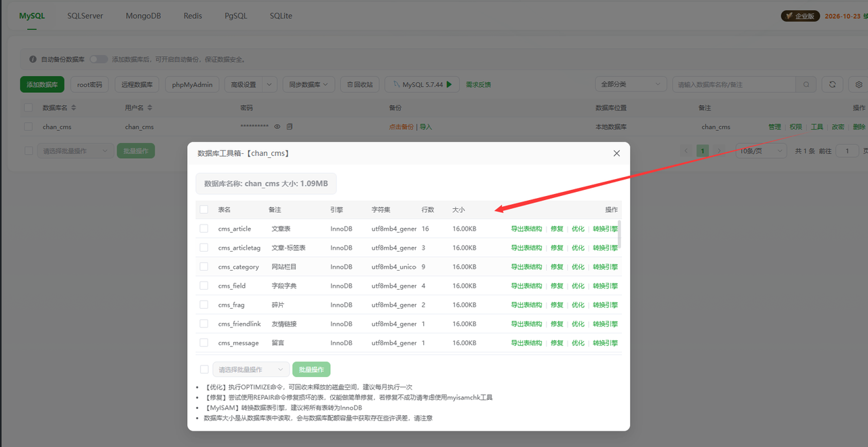This screenshot has height=447, width=868.
Task: Toggle the 自动备份数据库 switch
Action: pos(99,60)
